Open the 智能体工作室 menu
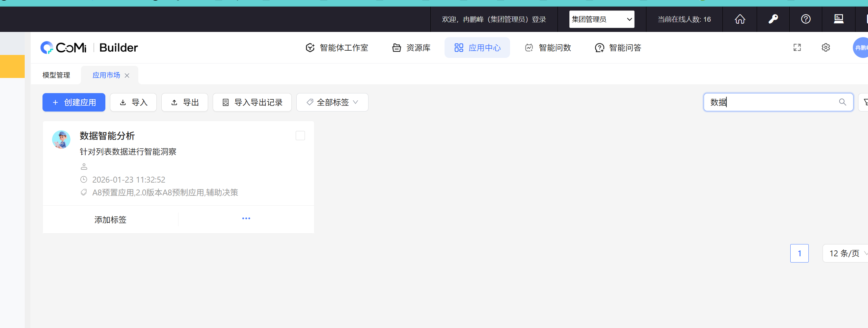Image resolution: width=868 pixels, height=328 pixels. click(337, 48)
